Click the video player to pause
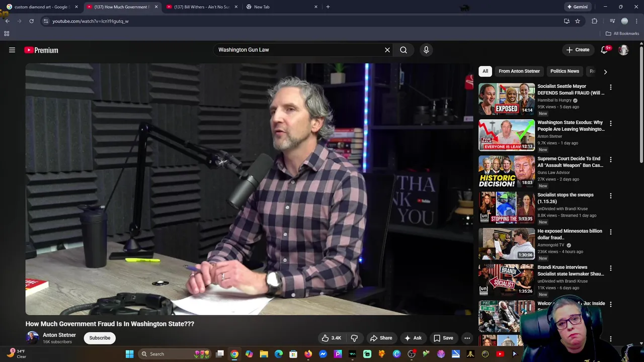Image resolution: width=644 pixels, height=362 pixels. coord(249,189)
